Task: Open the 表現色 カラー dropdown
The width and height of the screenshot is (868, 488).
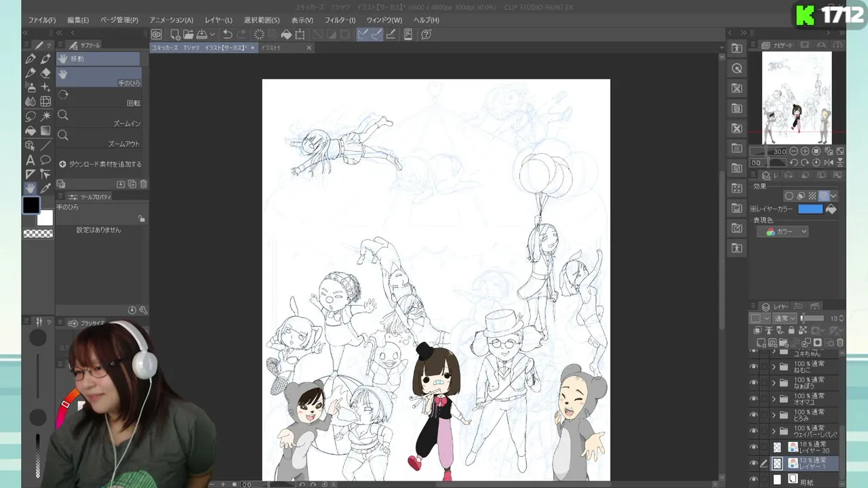Action: click(783, 232)
